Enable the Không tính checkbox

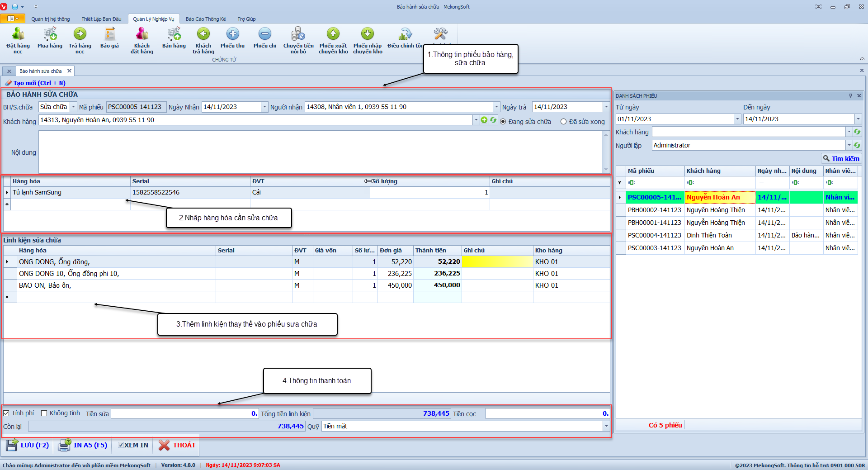44,413
